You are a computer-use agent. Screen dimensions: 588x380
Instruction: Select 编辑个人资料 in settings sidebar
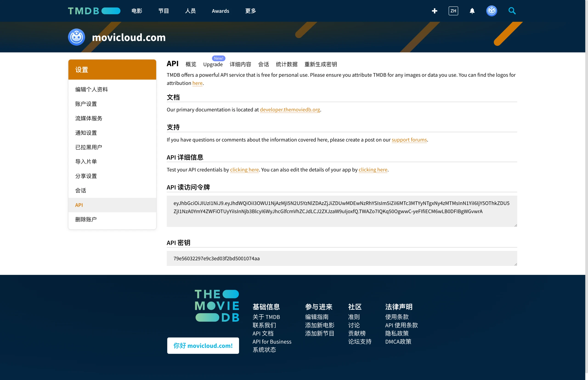[x=112, y=89]
